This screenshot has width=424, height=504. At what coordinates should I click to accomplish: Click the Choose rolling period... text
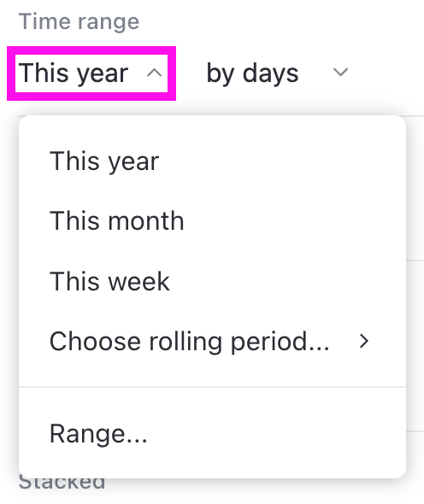190,342
